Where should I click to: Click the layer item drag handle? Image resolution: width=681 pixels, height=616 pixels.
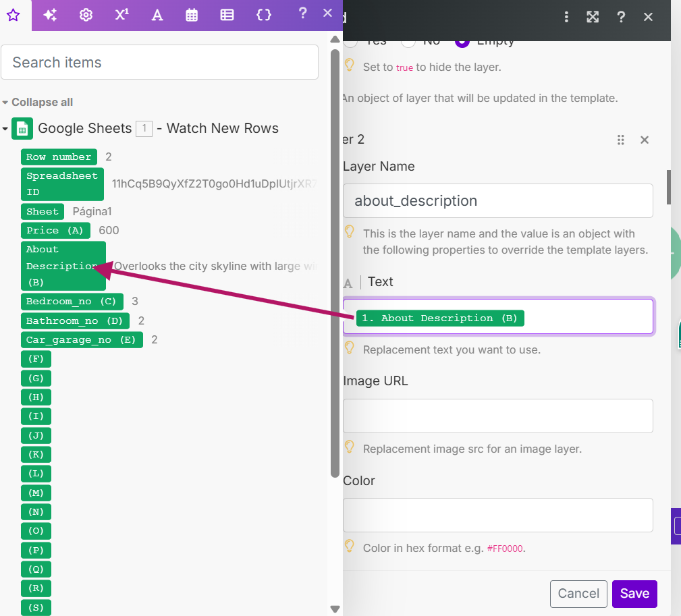pos(621,140)
